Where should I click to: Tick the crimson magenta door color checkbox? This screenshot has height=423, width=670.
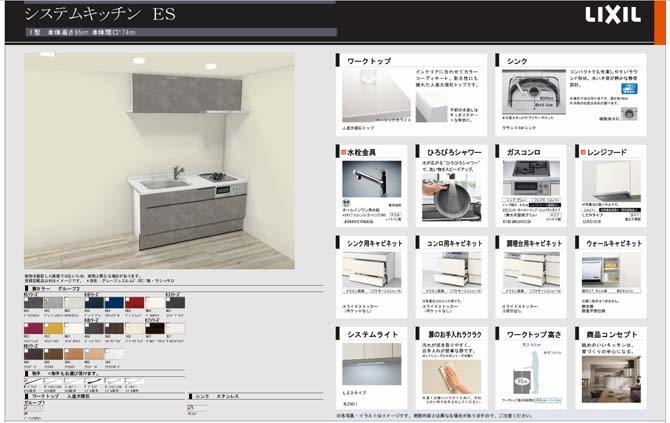pyautogui.click(x=26, y=325)
